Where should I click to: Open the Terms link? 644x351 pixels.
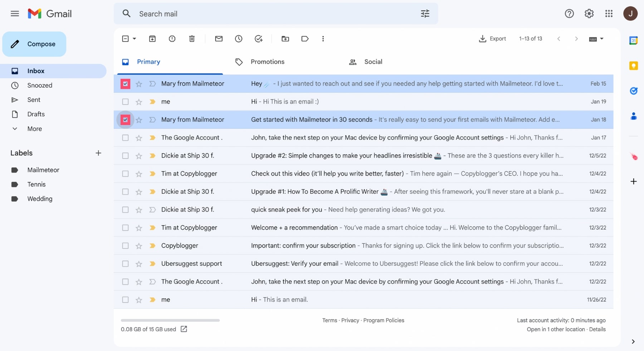point(330,320)
